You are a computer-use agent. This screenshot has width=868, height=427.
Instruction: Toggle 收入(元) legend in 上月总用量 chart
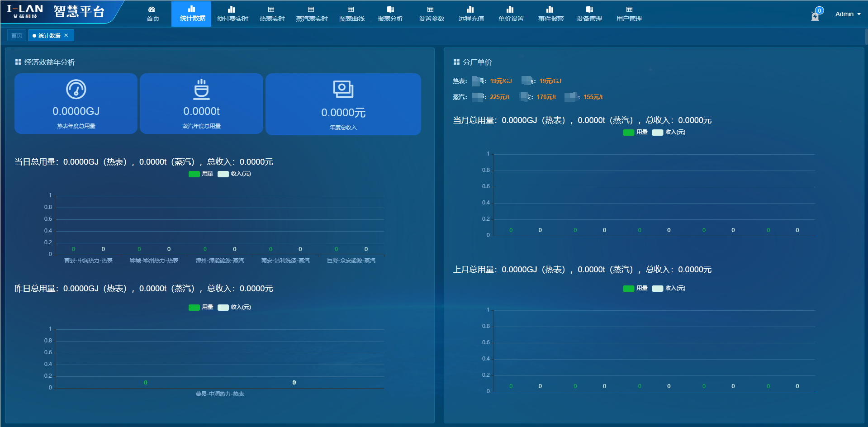click(x=669, y=289)
